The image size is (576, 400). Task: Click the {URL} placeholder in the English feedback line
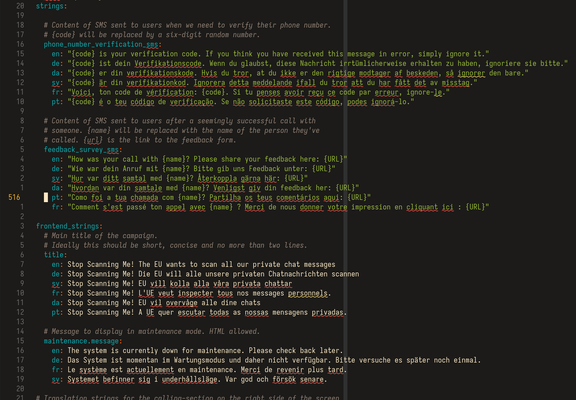[334, 159]
